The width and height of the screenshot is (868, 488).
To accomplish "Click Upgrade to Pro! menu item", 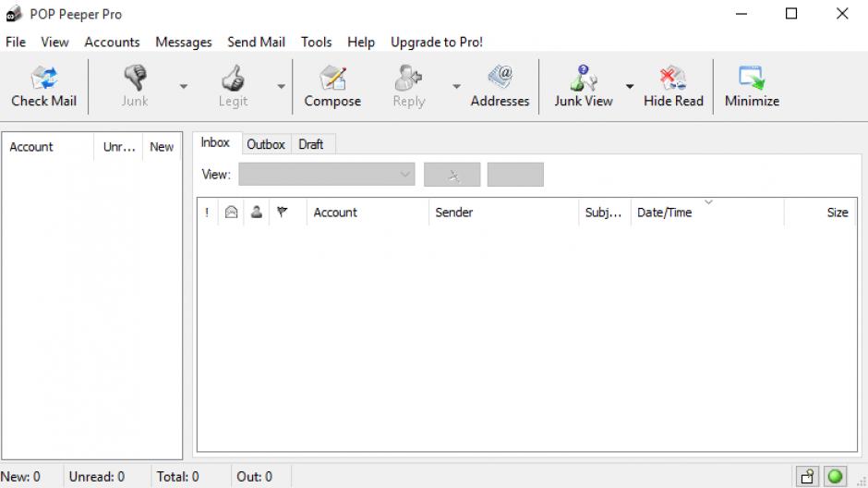I will pos(436,43).
